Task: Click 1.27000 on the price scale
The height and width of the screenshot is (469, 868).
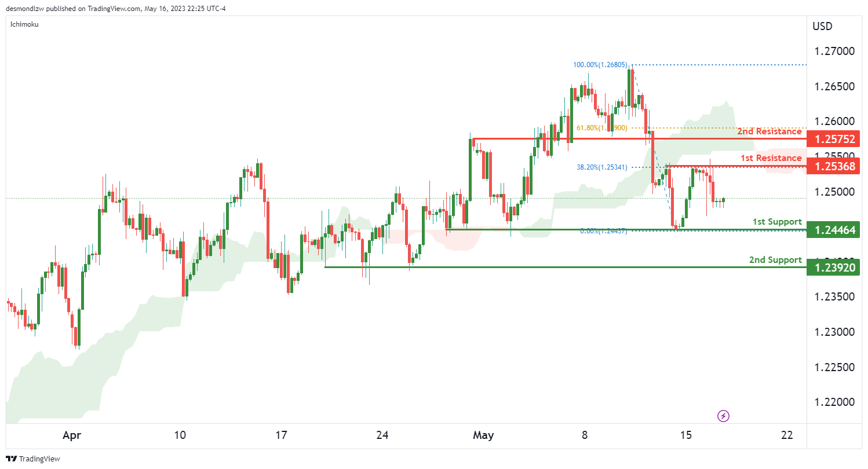Action: click(x=834, y=52)
